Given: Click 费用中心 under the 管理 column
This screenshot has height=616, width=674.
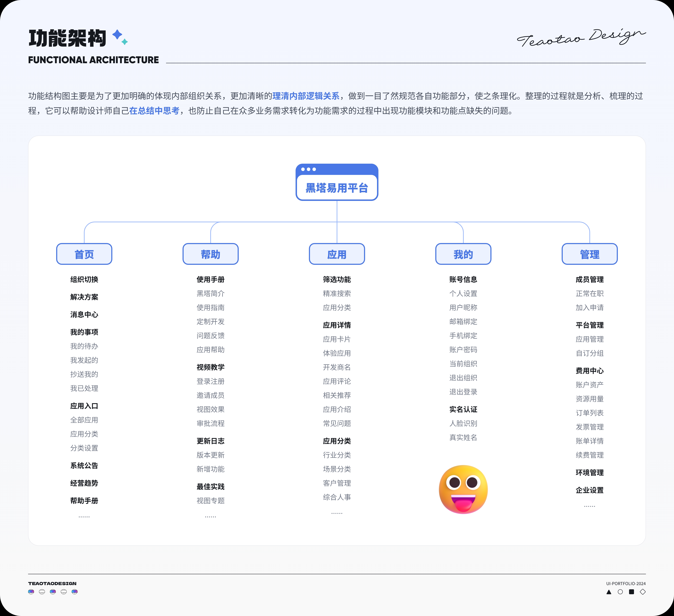Looking at the screenshot, I should 589,371.
